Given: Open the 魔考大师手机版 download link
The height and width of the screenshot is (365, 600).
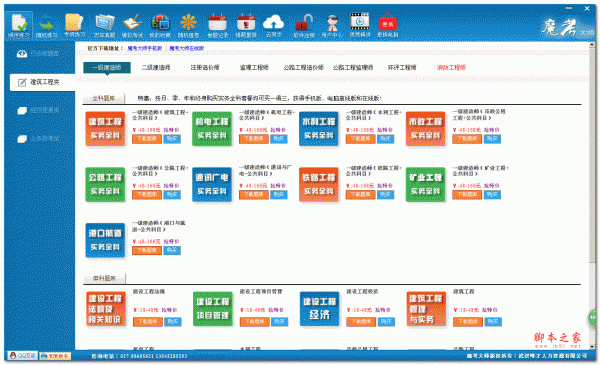Looking at the screenshot, I should 145,48.
